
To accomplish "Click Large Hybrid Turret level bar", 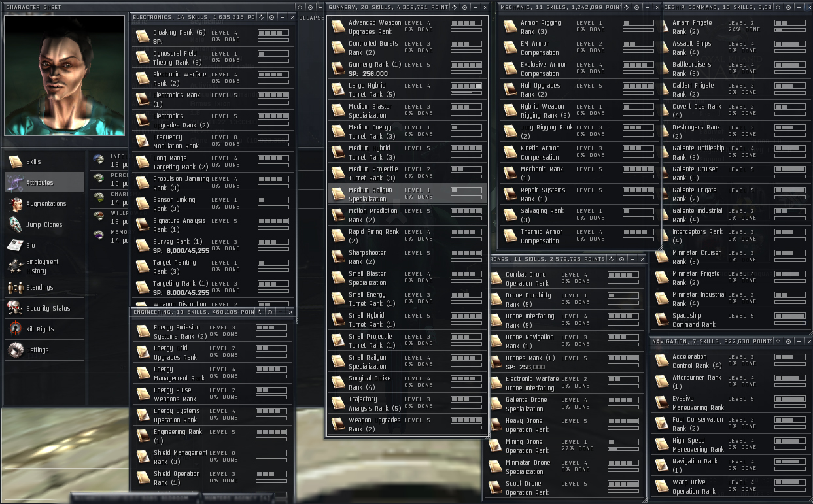I will coord(466,86).
